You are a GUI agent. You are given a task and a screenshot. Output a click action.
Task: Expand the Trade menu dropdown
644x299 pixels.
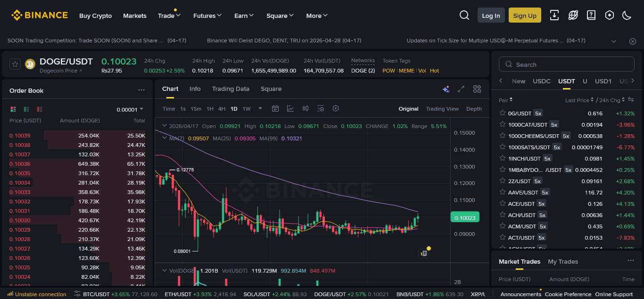169,16
